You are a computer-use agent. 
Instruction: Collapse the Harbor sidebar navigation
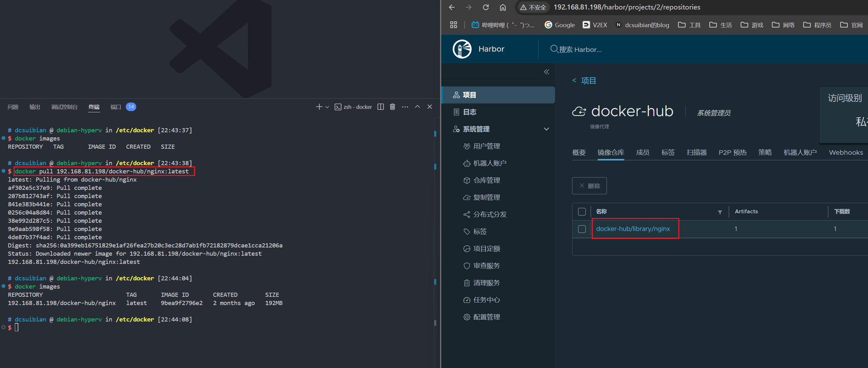click(547, 72)
